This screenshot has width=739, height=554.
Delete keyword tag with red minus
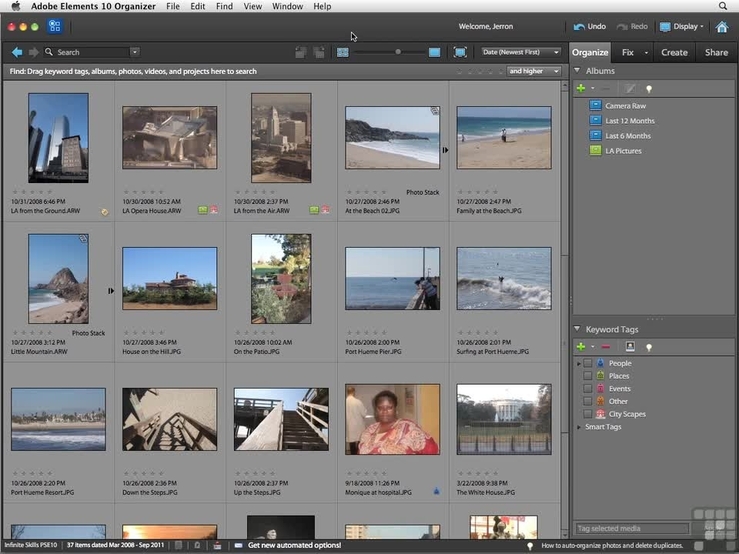(x=606, y=347)
